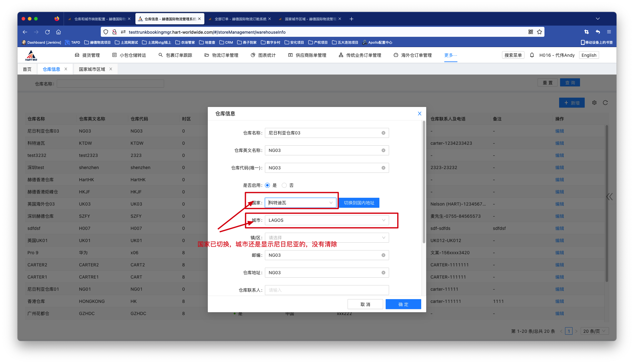Close the 仓库信息 dialog with X
Screen dimensions: 634x364
[419, 114]
